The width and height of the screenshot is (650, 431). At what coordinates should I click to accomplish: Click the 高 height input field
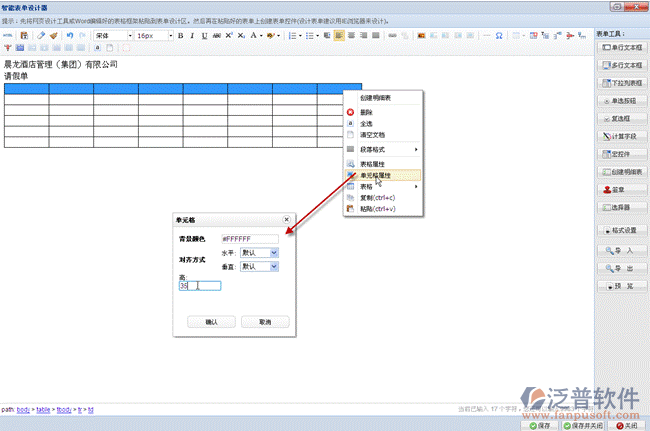point(199,286)
